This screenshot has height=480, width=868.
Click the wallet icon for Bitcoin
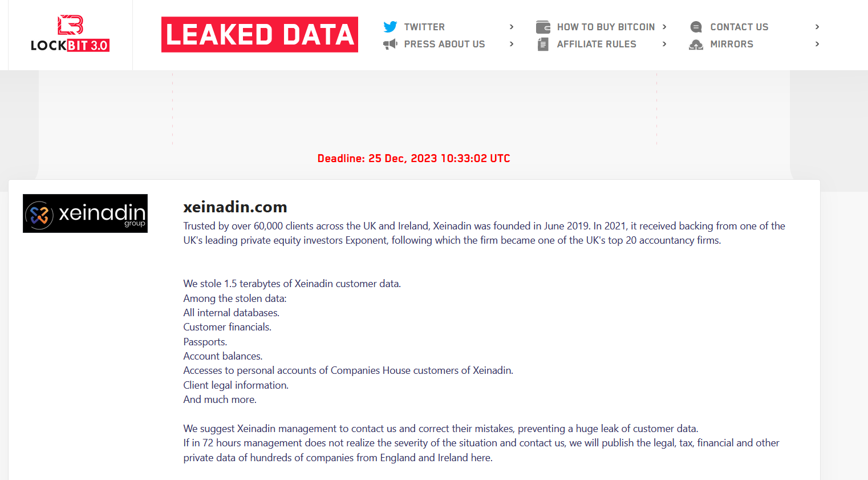543,27
